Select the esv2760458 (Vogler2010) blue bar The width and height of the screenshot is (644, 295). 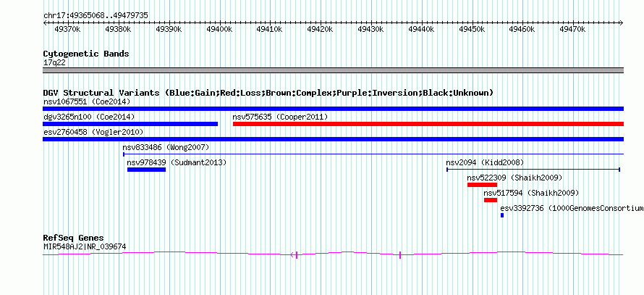point(333,139)
